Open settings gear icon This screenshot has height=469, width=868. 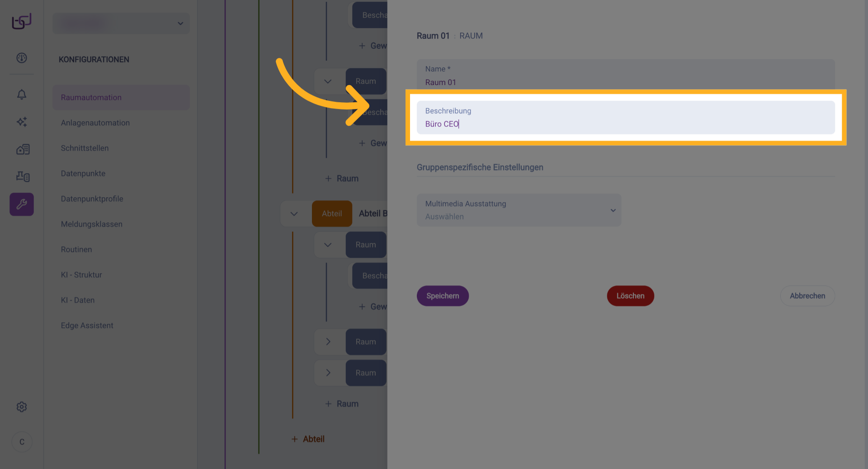click(x=22, y=407)
